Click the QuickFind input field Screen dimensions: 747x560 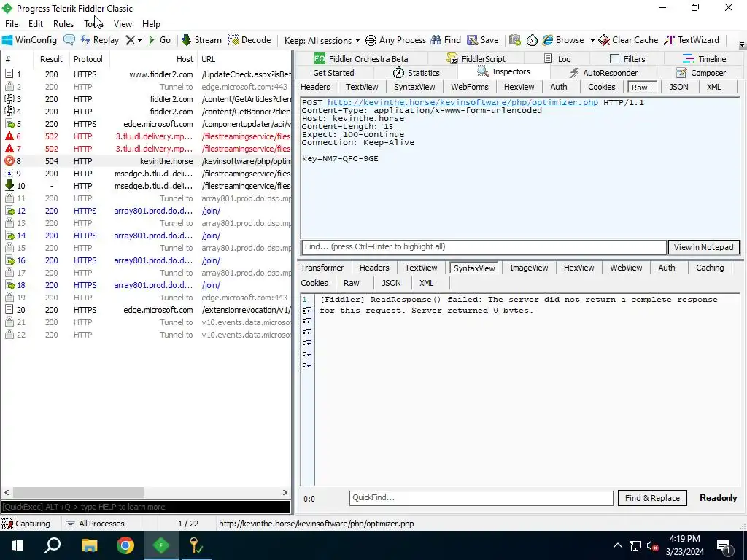[x=481, y=497]
